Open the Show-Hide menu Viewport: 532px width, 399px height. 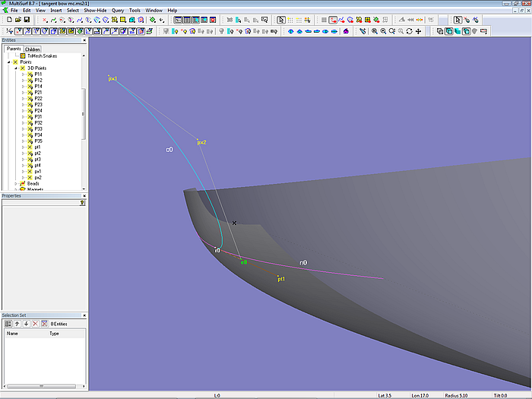[95, 10]
